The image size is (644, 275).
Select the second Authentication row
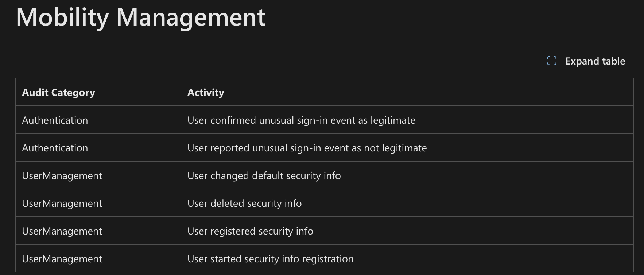55,148
